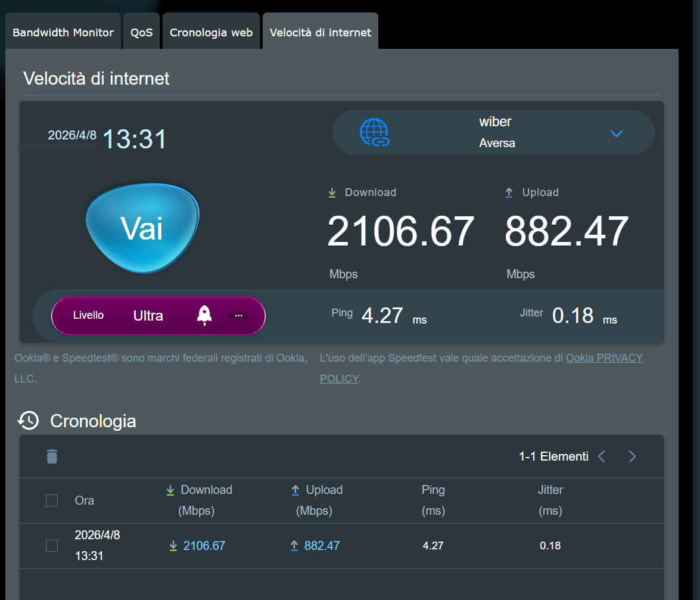The height and width of the screenshot is (600, 700).
Task: Click the Ping 4.27 ms result value
Action: pos(382,315)
